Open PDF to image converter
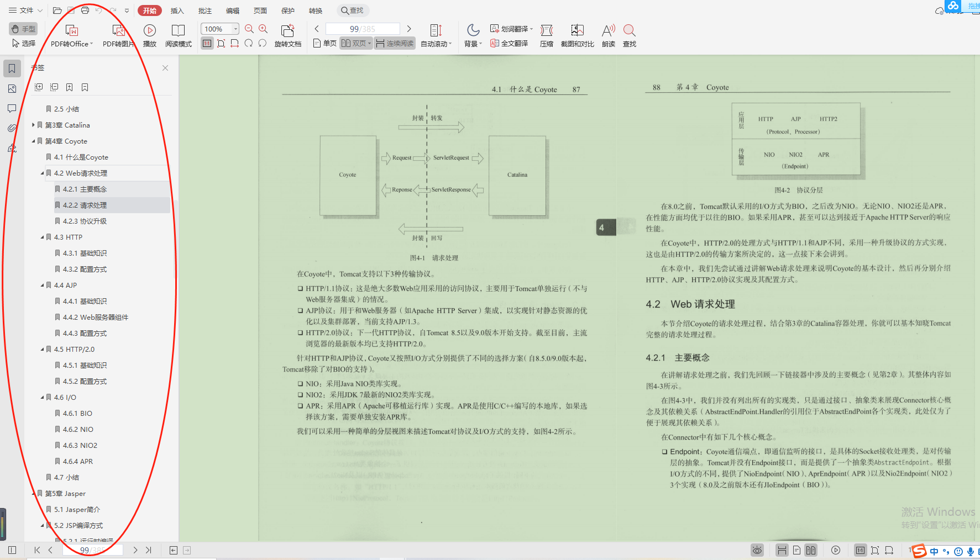980x560 pixels. pos(118,36)
